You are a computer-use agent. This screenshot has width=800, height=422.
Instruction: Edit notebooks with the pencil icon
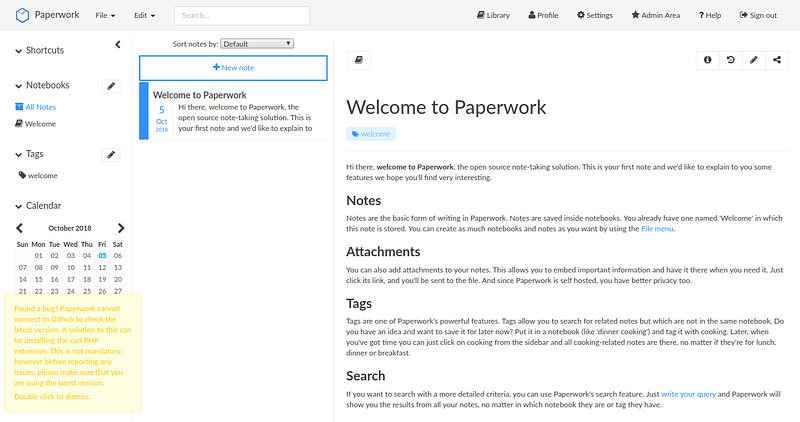(x=111, y=86)
